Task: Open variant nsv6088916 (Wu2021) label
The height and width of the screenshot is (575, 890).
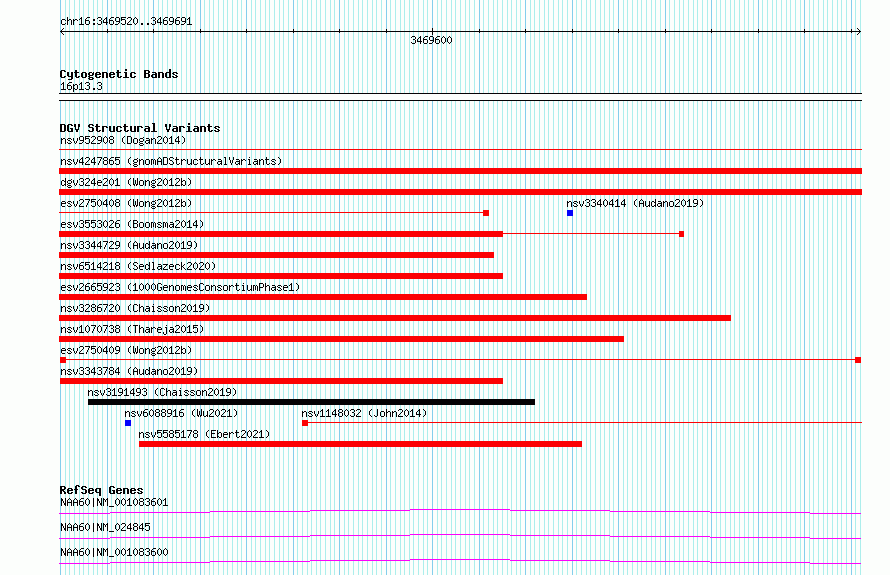Action: pyautogui.click(x=181, y=413)
